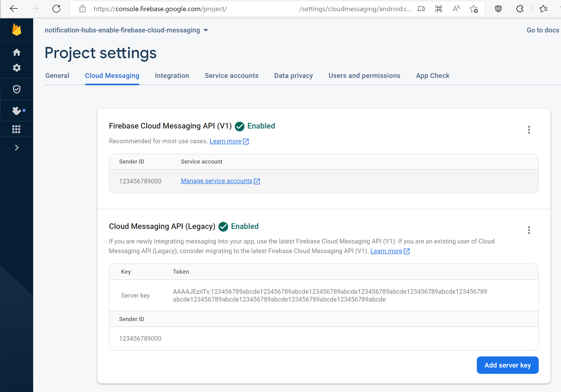Click the Sender ID input field
The width and height of the screenshot is (561, 392).
pyautogui.click(x=140, y=338)
